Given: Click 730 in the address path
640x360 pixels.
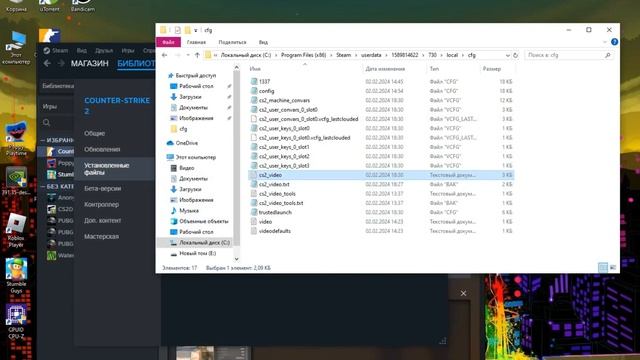Looking at the screenshot, I should click(433, 55).
